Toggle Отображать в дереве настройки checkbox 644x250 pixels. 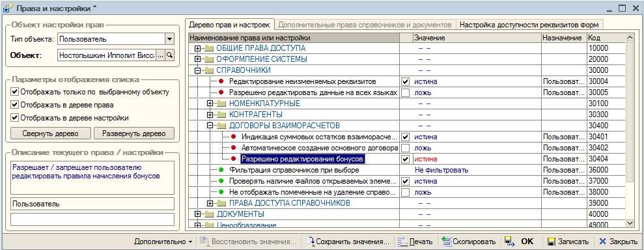pyautogui.click(x=15, y=118)
